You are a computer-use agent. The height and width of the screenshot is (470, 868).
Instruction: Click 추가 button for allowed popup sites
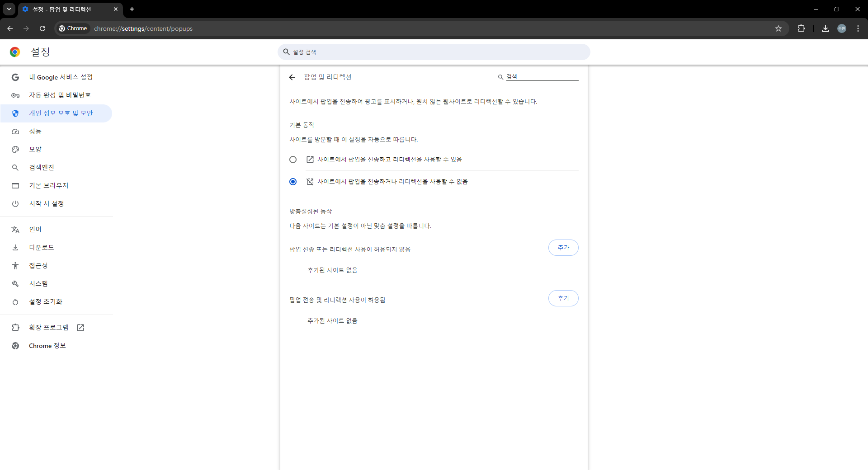coord(563,298)
